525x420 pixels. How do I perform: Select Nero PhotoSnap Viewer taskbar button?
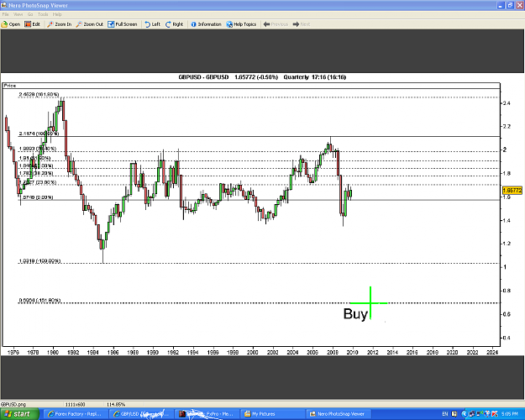tap(339, 414)
